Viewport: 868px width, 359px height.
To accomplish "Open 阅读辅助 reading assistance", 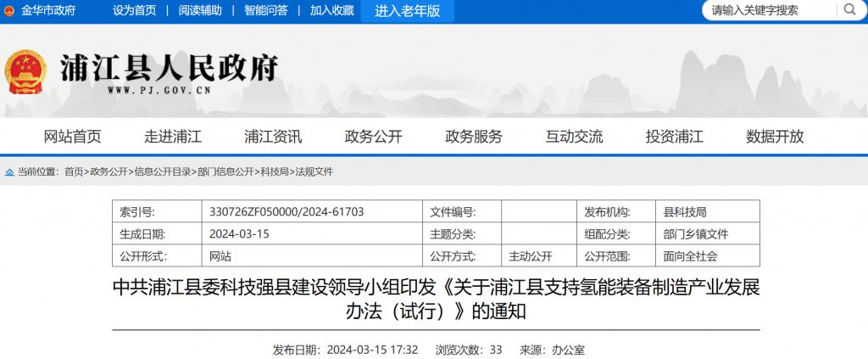I will click(x=200, y=10).
